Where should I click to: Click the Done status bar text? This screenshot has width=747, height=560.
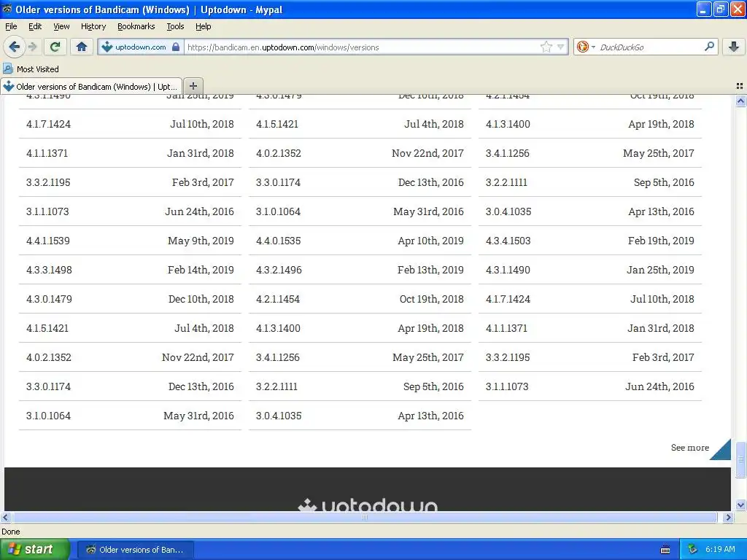(x=10, y=532)
